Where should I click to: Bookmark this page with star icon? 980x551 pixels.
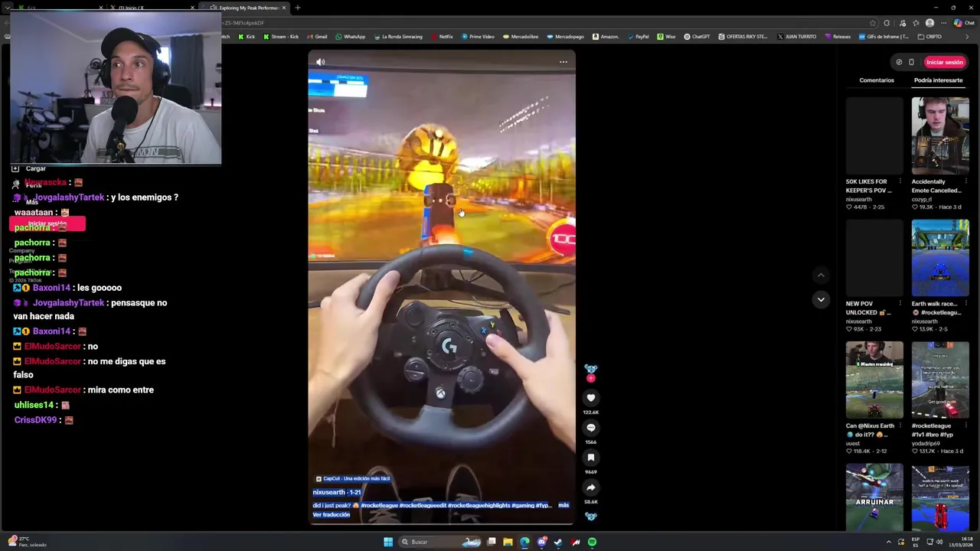tap(873, 23)
